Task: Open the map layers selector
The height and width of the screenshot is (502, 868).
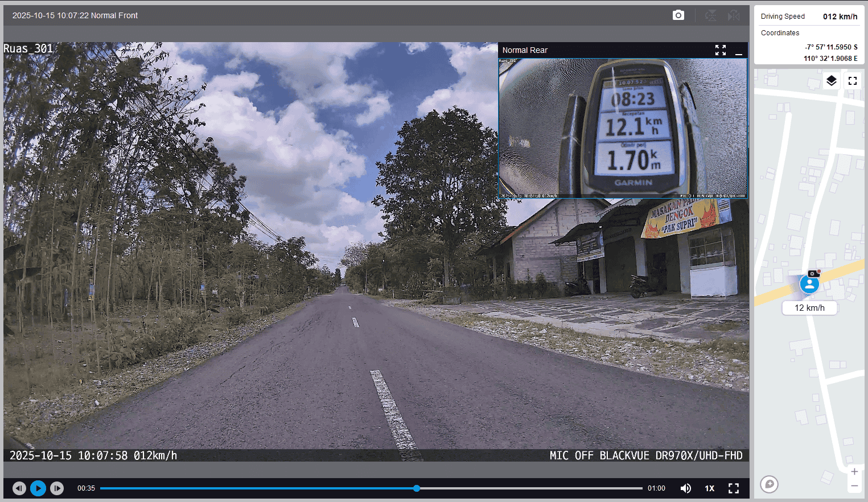Action: (832, 81)
